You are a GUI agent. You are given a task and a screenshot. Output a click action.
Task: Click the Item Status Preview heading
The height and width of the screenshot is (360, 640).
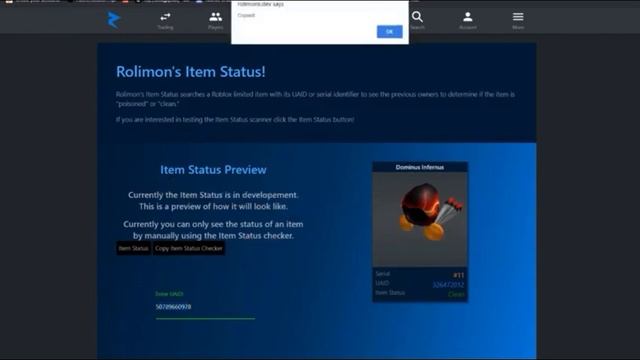213,170
